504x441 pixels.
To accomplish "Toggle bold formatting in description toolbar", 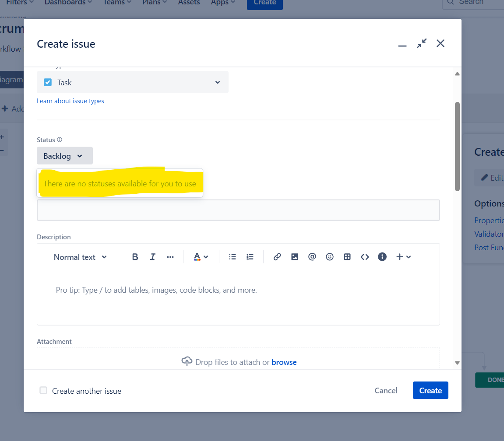I will (x=135, y=257).
